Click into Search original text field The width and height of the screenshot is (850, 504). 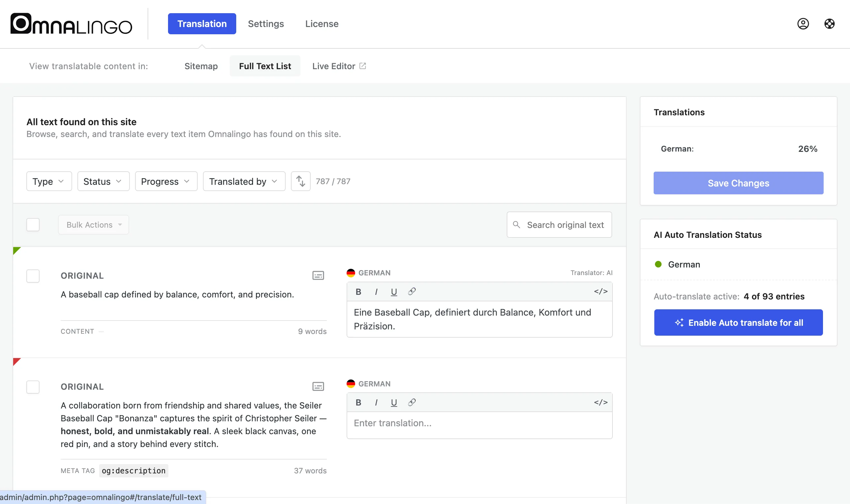click(x=559, y=224)
